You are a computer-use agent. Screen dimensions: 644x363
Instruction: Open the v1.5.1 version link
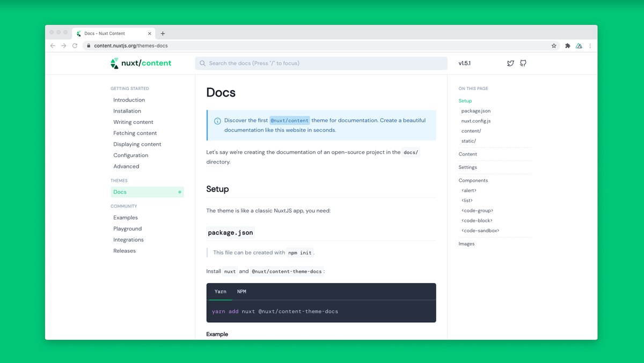[x=465, y=63]
